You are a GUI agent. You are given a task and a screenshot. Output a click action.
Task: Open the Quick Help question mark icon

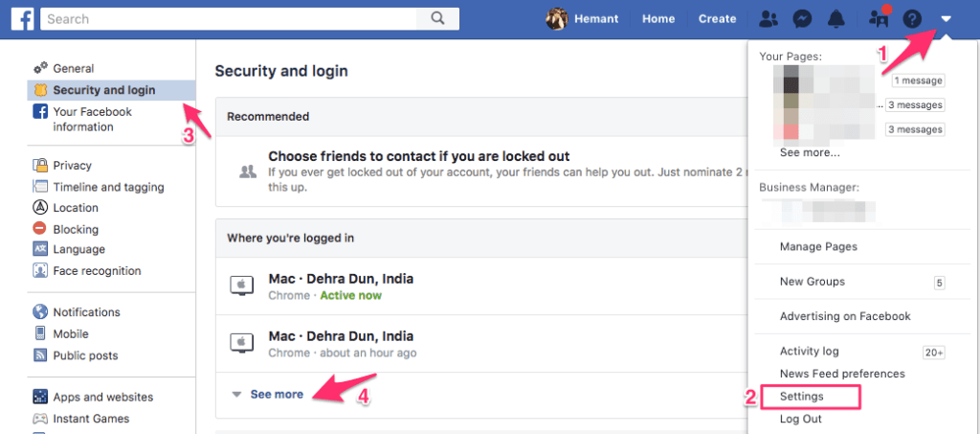(x=912, y=19)
